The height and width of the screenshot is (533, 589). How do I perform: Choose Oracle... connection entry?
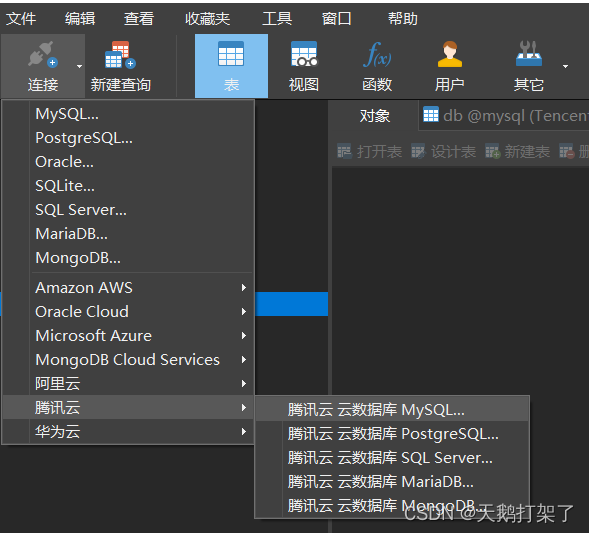pyautogui.click(x=128, y=162)
